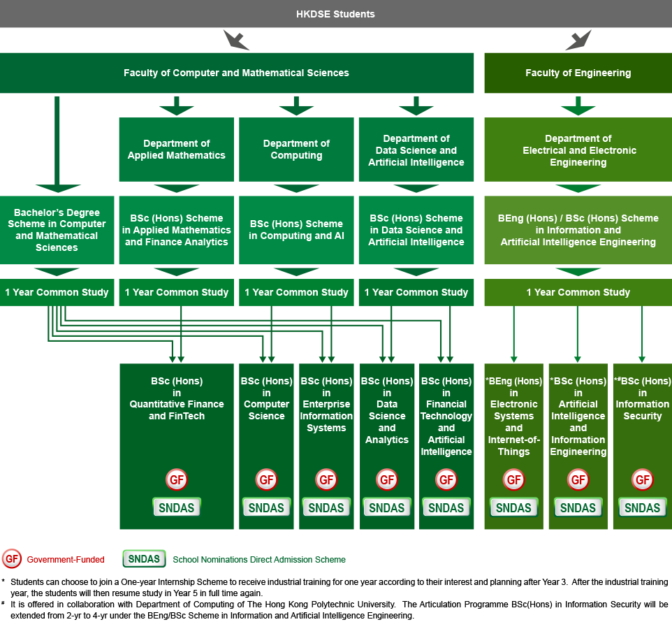Click SNDAS badge under Data Science and Analytics
The height and width of the screenshot is (629, 672).
tap(386, 507)
